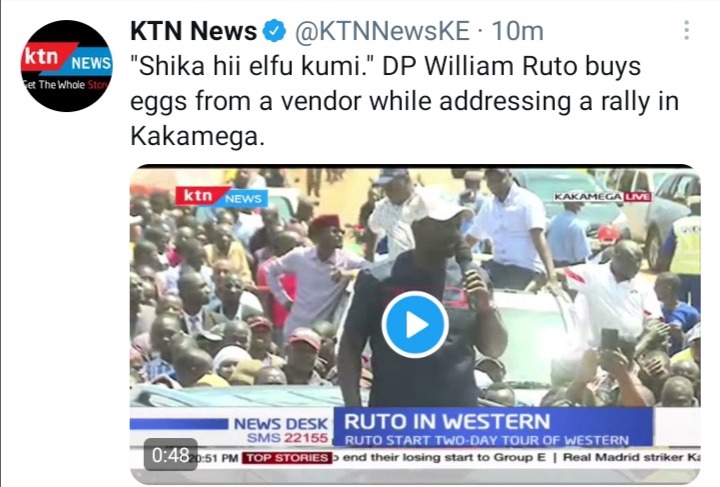Screen dimensions: 720x487
Task: Click the 20:51 PM clock in the video ticker
Action: [x=214, y=458]
